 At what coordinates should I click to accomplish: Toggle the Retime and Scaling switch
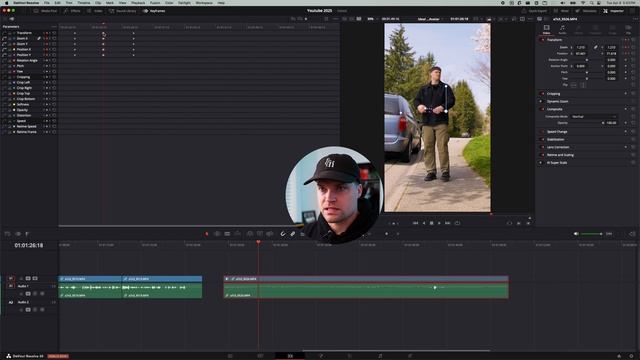coord(542,155)
